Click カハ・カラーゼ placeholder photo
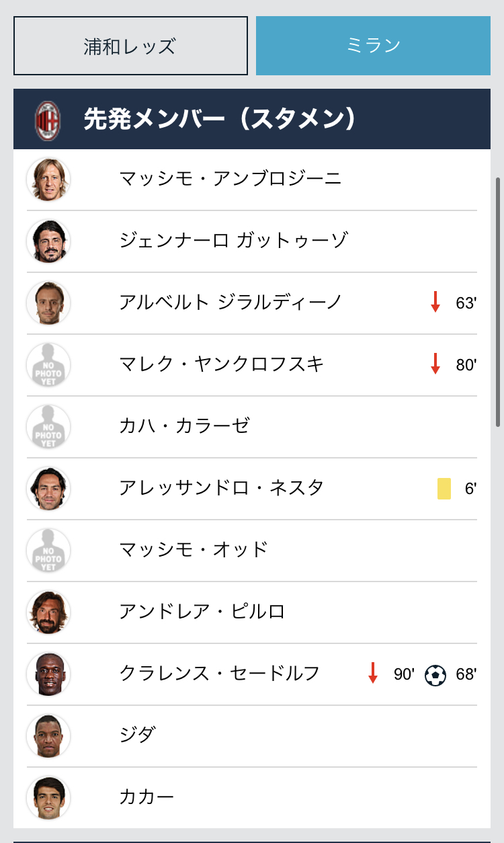 [48, 427]
